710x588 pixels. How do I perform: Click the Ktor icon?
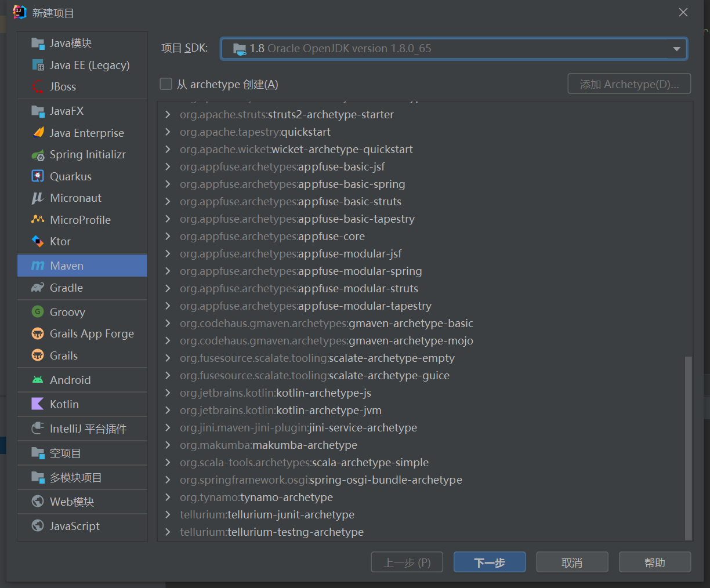(38, 241)
